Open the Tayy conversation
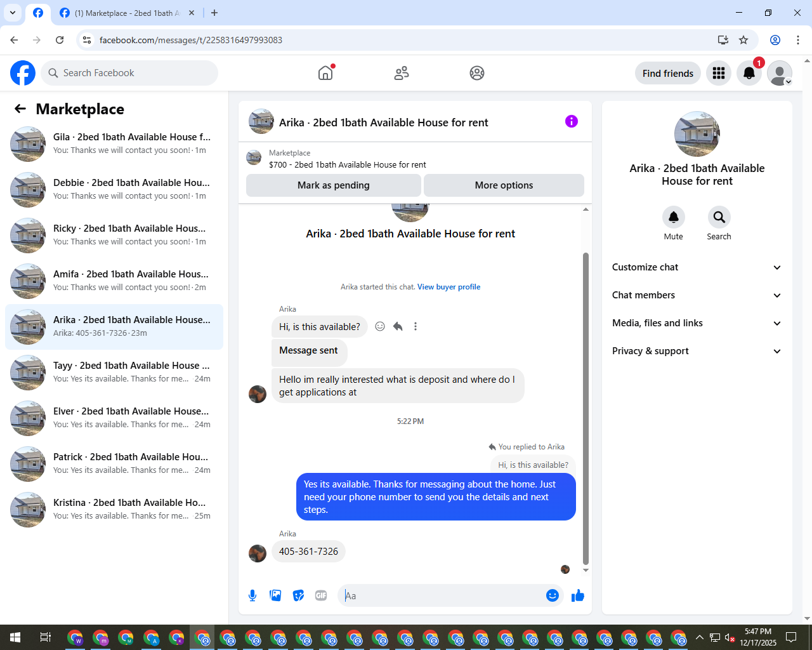This screenshot has width=812, height=650. pyautogui.click(x=114, y=373)
